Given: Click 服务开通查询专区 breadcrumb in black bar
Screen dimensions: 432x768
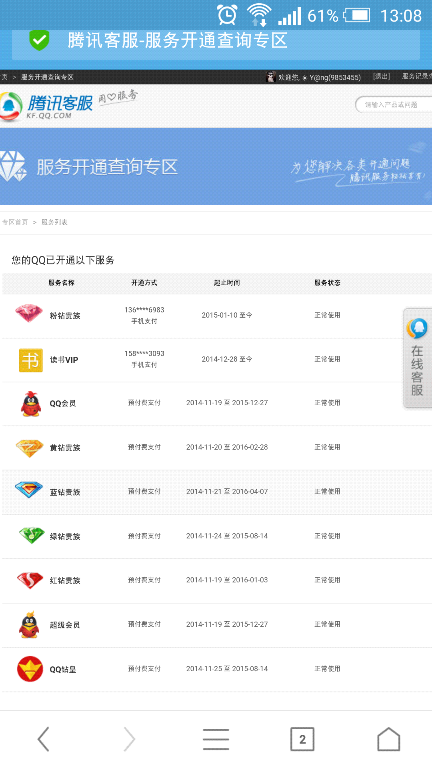Looking at the screenshot, I should [47, 77].
